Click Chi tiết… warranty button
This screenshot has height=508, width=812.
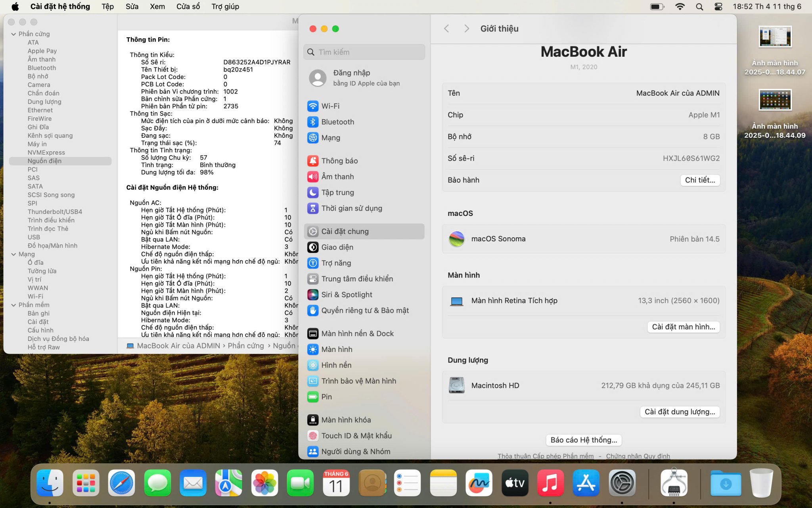tap(700, 180)
